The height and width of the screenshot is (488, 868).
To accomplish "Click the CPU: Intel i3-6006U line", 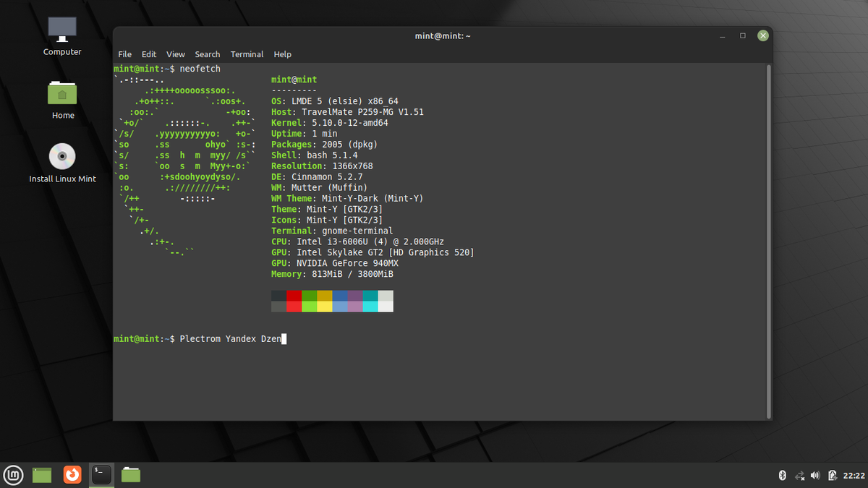I will pyautogui.click(x=358, y=242).
